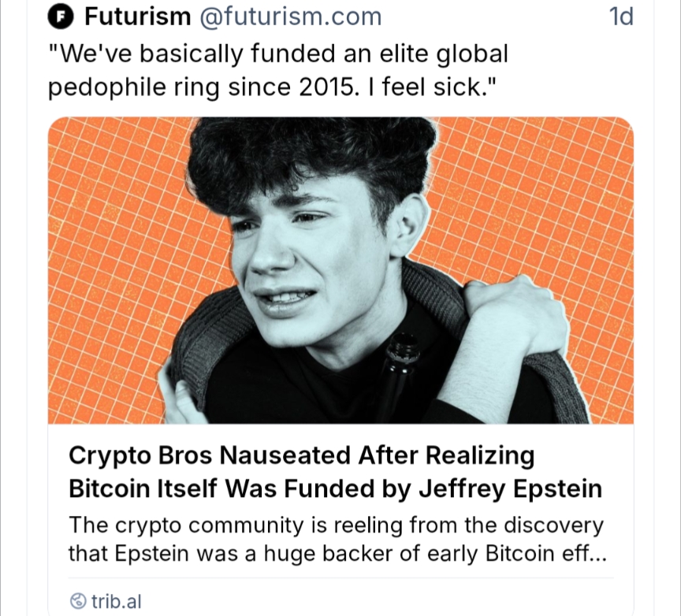The height and width of the screenshot is (616, 681).
Task: Click the globe icon beside trib.al
Action: click(78, 602)
